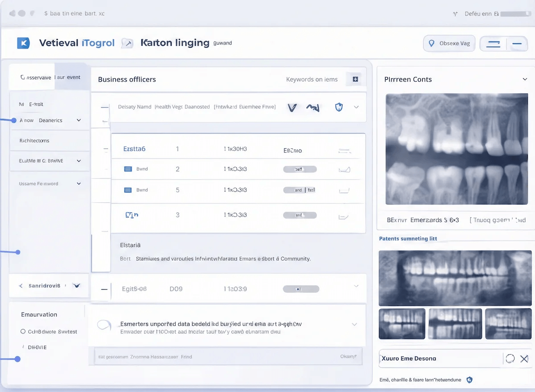Open the Patents sumneting litt link
The image size is (535, 392).
pos(408,239)
